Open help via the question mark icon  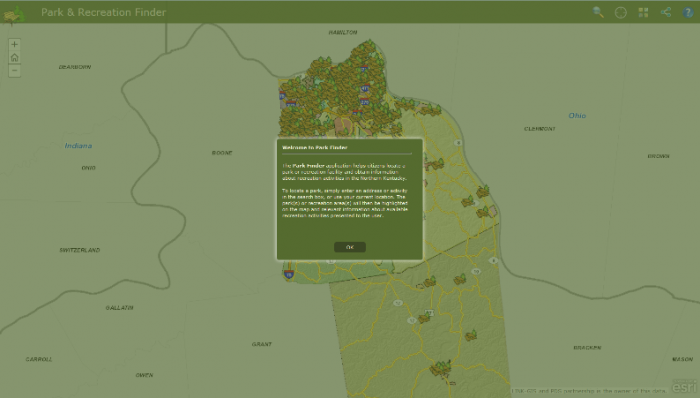point(688,12)
